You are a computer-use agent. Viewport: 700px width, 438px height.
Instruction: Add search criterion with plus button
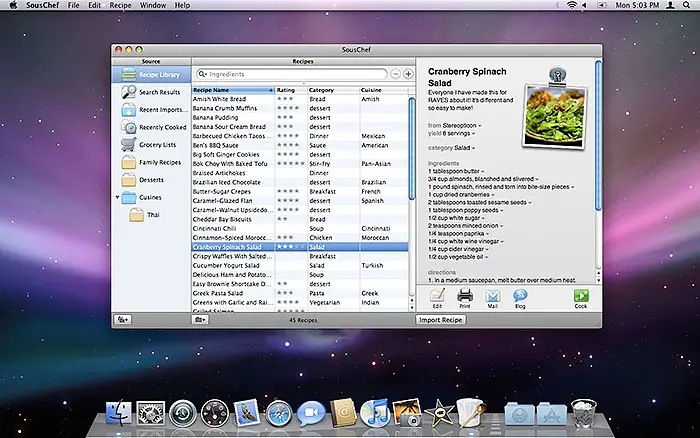coord(408,74)
